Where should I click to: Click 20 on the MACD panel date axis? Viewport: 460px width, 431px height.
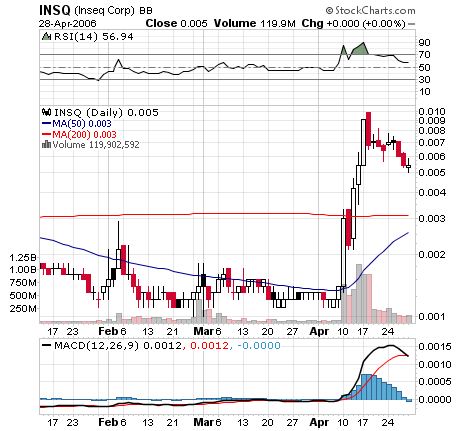point(267,423)
